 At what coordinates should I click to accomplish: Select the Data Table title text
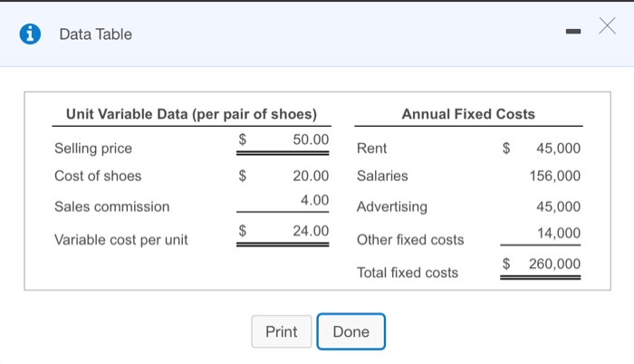click(x=95, y=34)
